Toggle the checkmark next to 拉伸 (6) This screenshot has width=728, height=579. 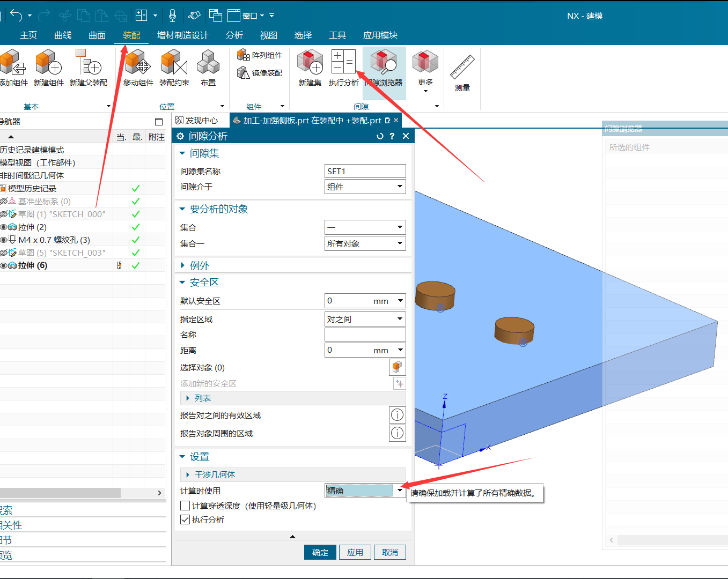tap(136, 265)
